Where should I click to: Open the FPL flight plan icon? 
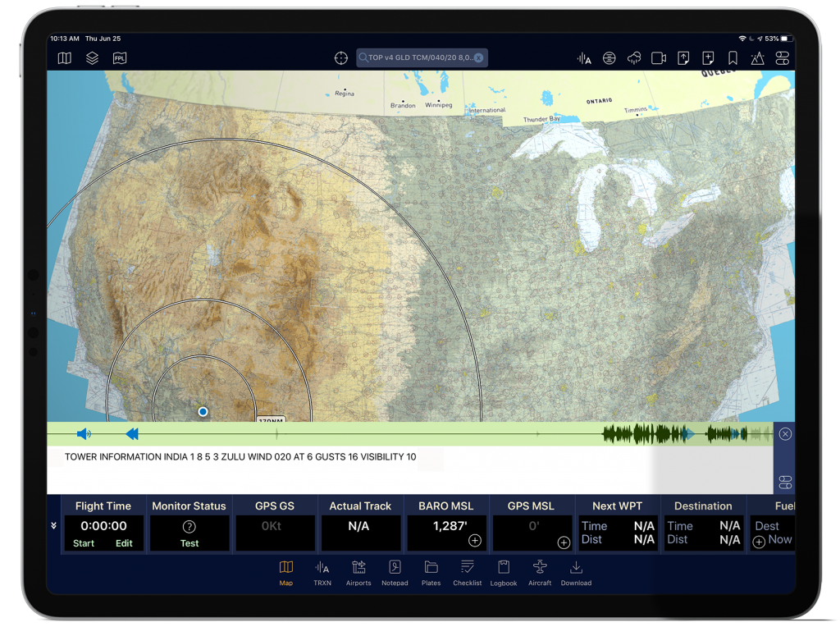pos(120,58)
